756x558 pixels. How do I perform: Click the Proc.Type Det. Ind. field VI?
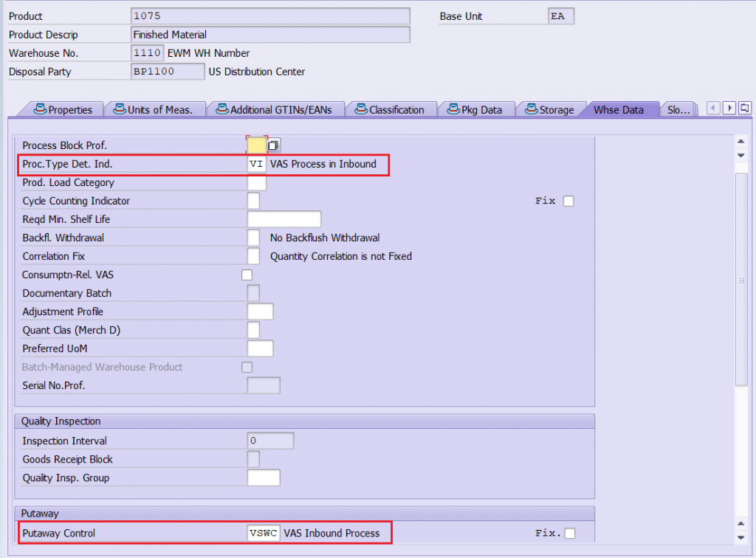pos(256,164)
